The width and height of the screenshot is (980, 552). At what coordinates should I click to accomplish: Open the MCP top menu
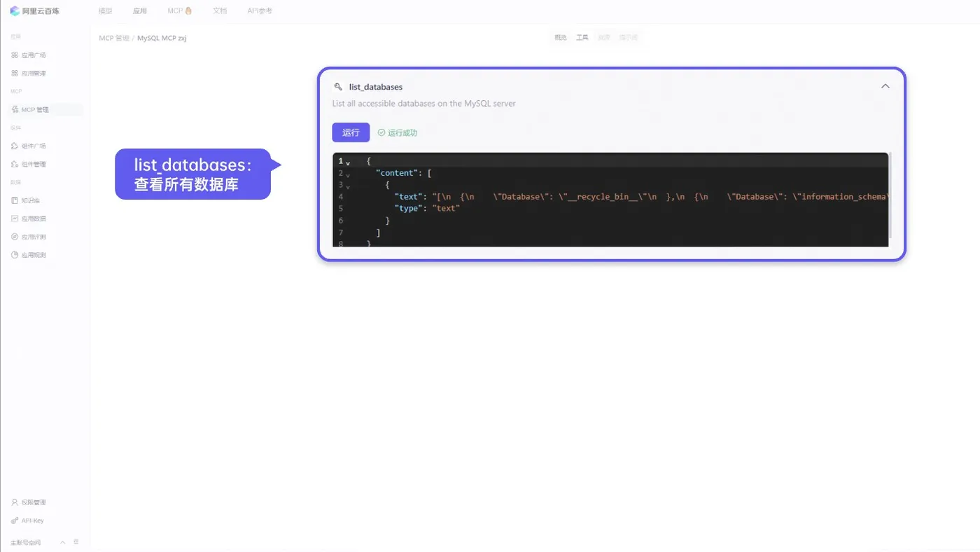(179, 11)
